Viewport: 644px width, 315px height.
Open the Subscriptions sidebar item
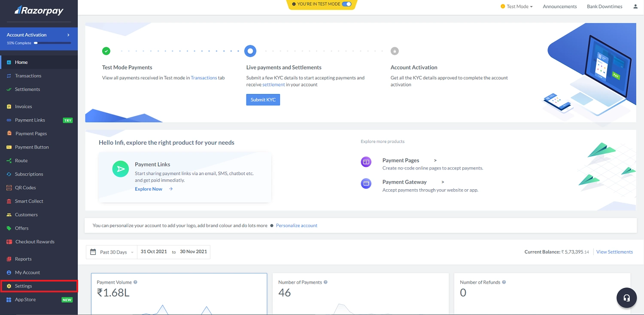pyautogui.click(x=29, y=174)
